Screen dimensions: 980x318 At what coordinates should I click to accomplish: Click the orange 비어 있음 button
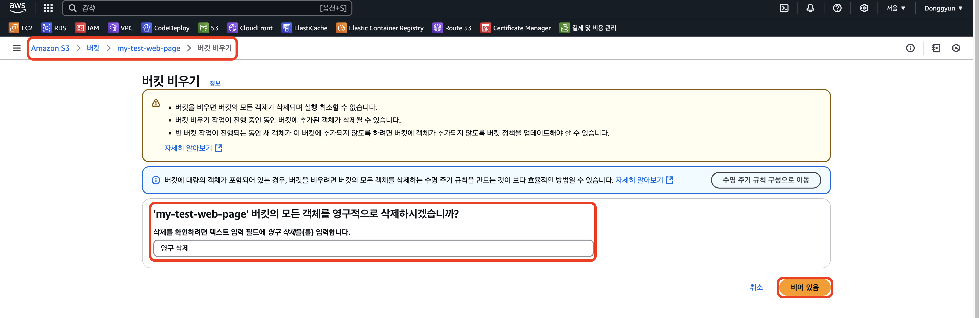[x=804, y=287]
